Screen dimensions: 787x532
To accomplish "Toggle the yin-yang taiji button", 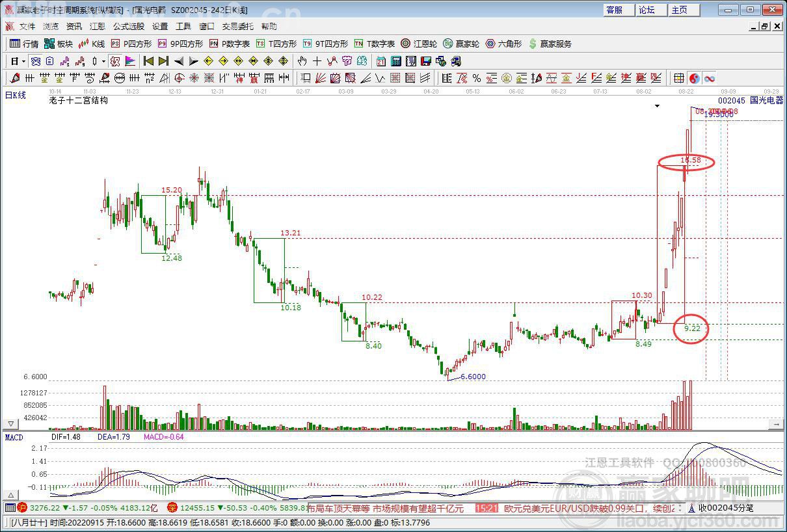I will pyautogui.click(x=694, y=78).
